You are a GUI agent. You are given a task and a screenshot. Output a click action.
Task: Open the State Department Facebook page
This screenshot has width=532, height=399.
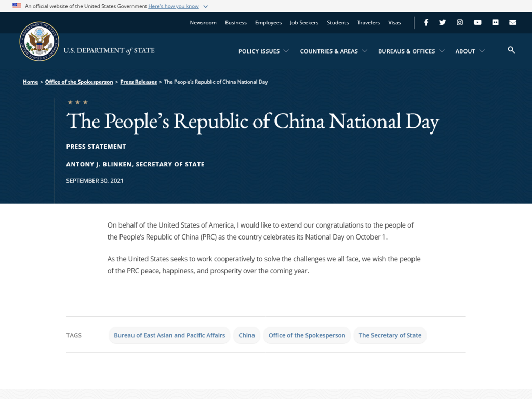tap(426, 22)
